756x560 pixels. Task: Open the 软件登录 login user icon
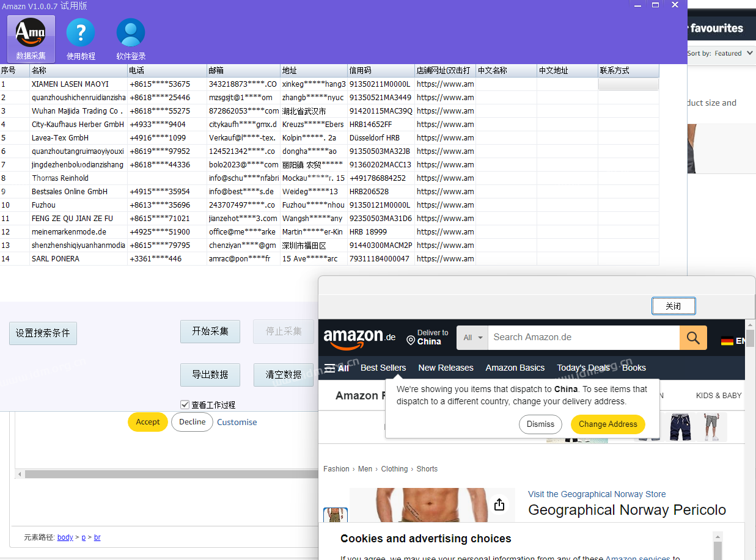(131, 39)
